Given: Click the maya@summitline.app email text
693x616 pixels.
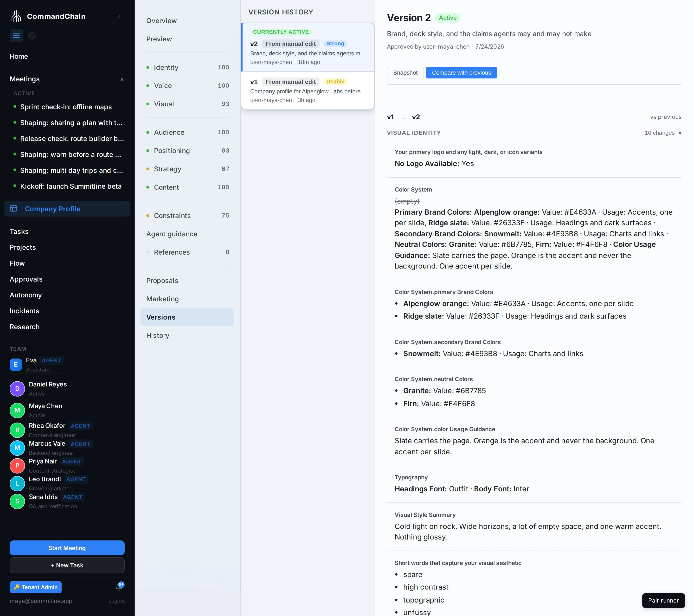Looking at the screenshot, I should (41, 601).
